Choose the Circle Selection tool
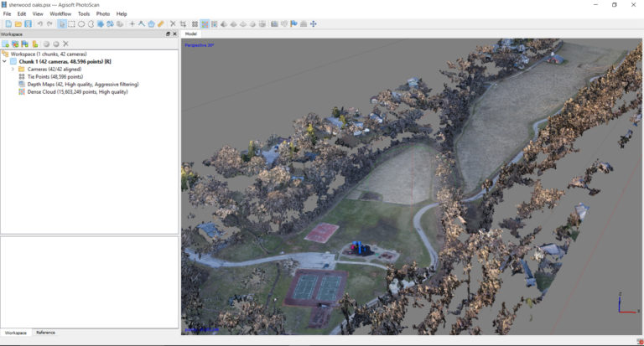 81,23
